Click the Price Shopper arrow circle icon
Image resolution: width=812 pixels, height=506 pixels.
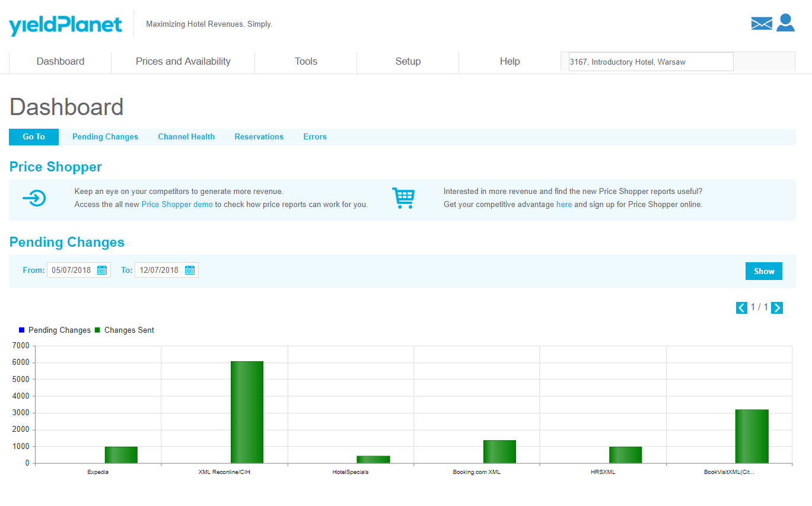tap(34, 198)
